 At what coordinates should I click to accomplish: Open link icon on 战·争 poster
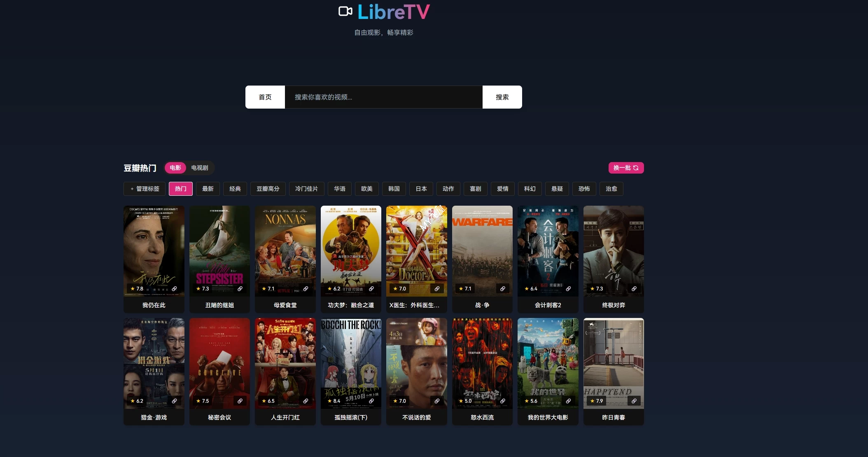(503, 289)
